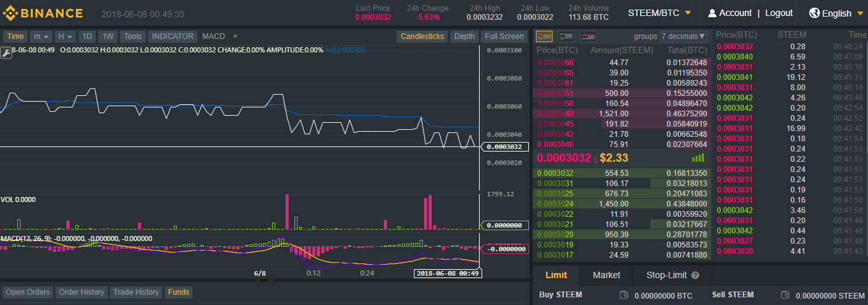Open the groups decimals dropdown

tap(684, 36)
